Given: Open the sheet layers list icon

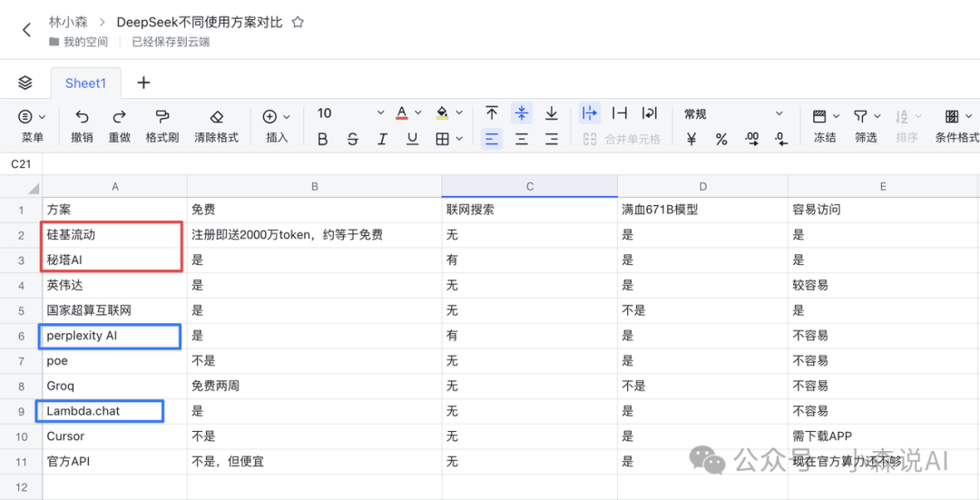Looking at the screenshot, I should point(25,83).
